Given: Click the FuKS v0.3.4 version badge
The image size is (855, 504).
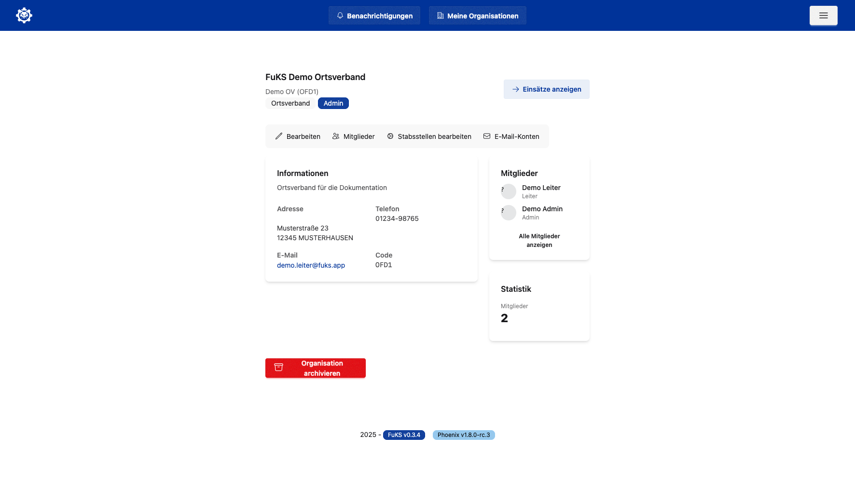Looking at the screenshot, I should pos(403,434).
